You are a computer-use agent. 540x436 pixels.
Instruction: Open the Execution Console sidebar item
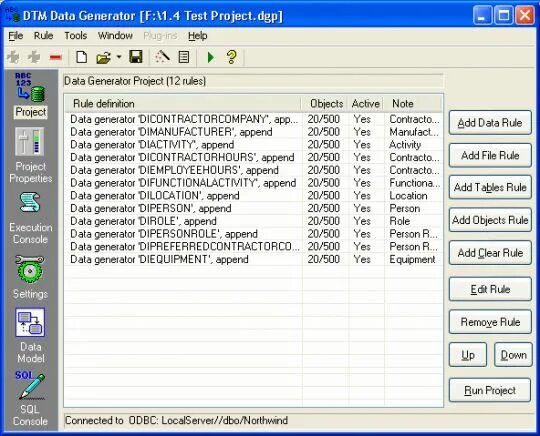tap(30, 218)
